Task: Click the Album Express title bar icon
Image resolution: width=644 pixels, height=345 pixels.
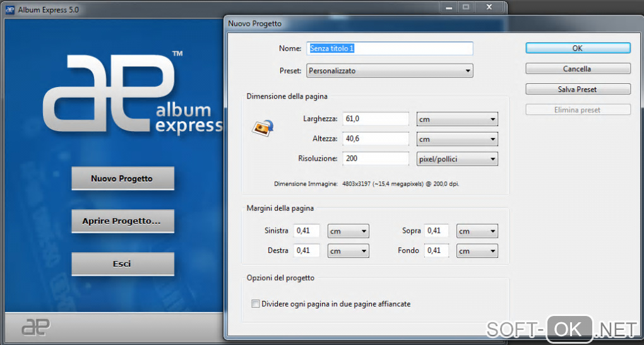Action: [10, 10]
